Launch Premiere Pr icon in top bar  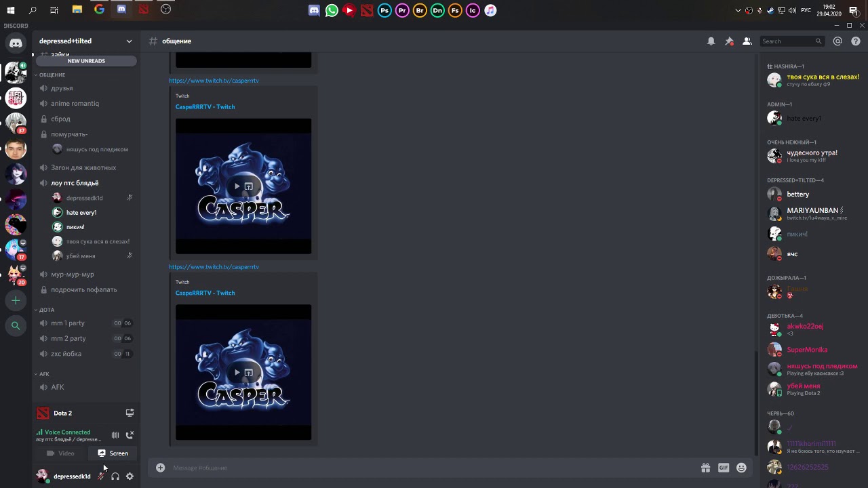click(402, 10)
